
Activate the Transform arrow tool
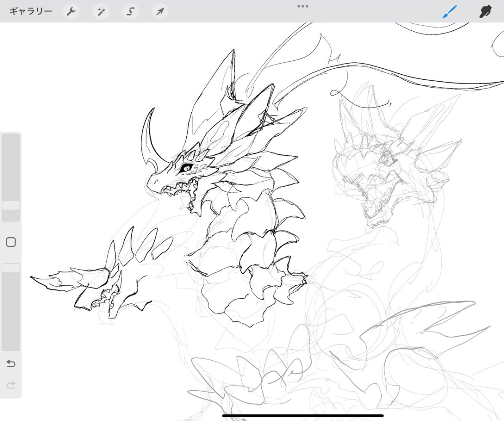160,11
